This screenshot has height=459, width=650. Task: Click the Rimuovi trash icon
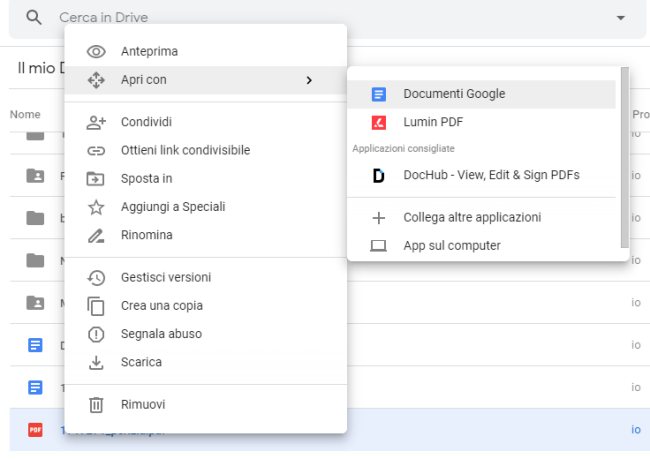pos(96,405)
